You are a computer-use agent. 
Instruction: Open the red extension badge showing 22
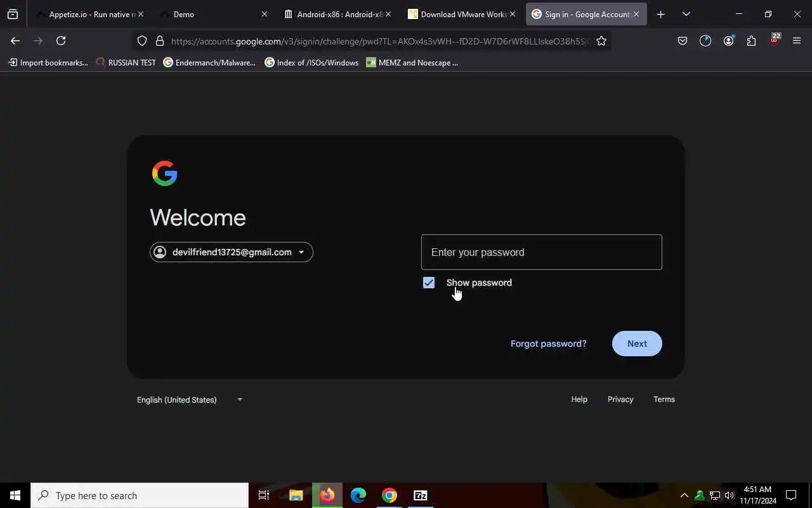(774, 39)
